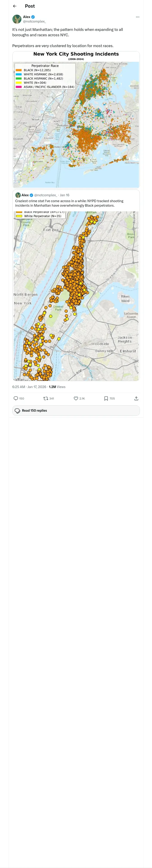The height and width of the screenshot is (868, 152).
Task: Click the Jan 16 quoted post date
Action: (x=65, y=195)
